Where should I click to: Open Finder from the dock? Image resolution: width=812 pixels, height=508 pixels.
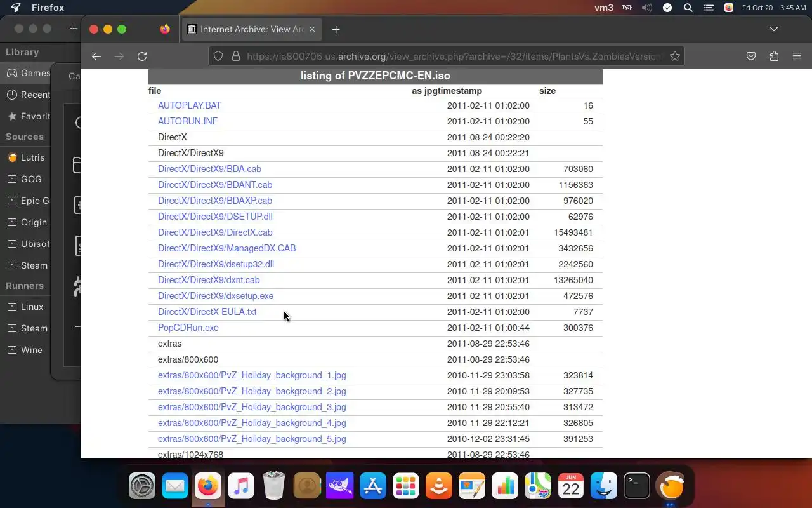(x=604, y=486)
